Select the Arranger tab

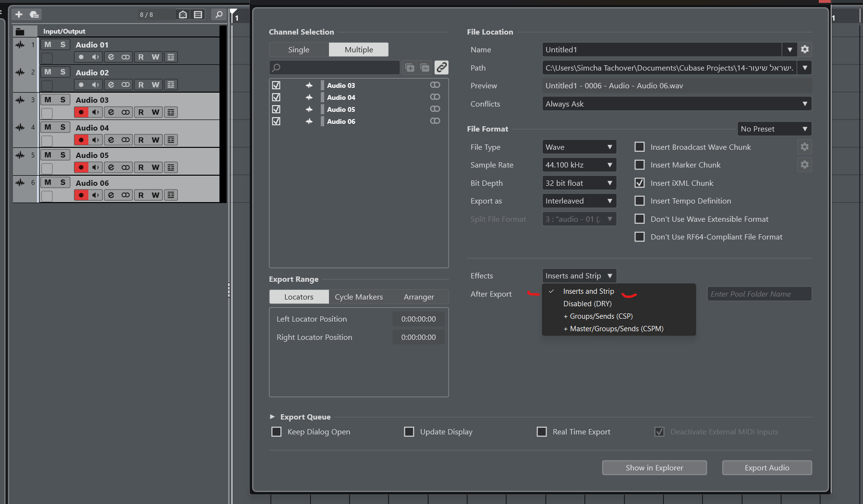419,297
